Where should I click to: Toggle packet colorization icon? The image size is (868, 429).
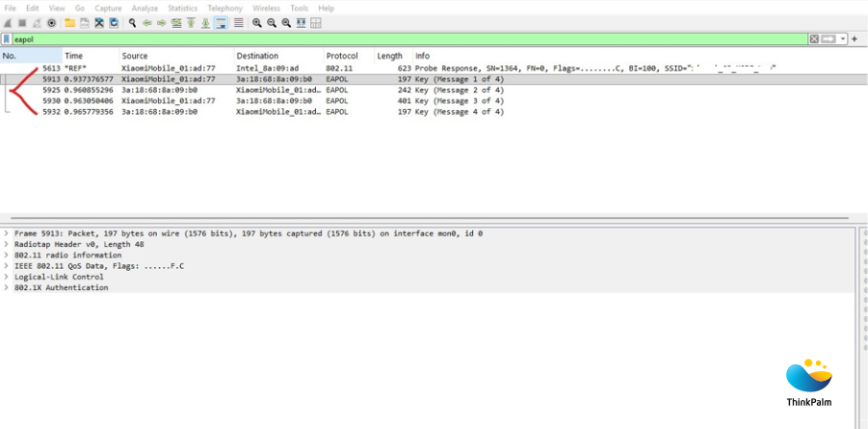pos(239,23)
